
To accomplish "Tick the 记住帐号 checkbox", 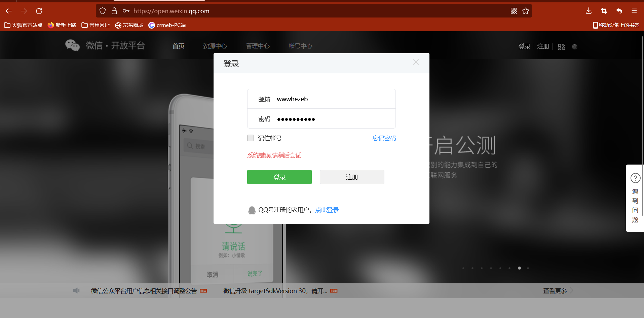I will (251, 138).
